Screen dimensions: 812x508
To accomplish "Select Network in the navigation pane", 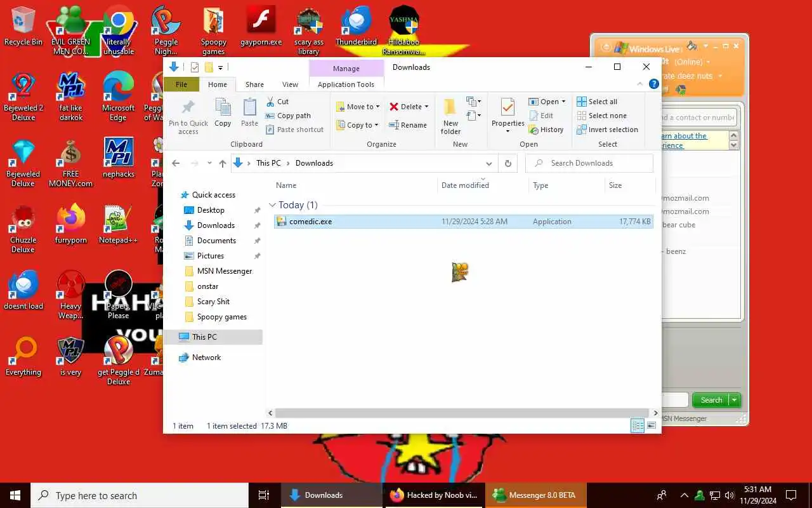I will pos(206,358).
